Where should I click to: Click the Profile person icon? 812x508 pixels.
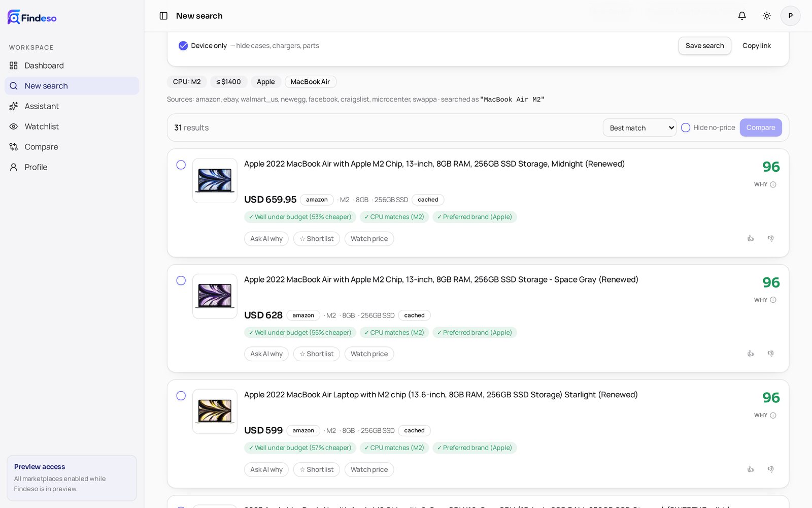14,167
